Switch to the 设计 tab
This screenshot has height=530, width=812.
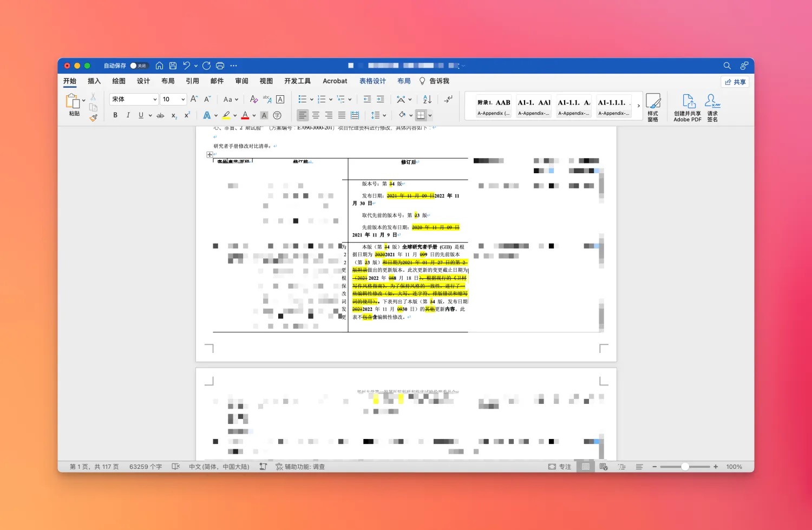[x=143, y=81]
